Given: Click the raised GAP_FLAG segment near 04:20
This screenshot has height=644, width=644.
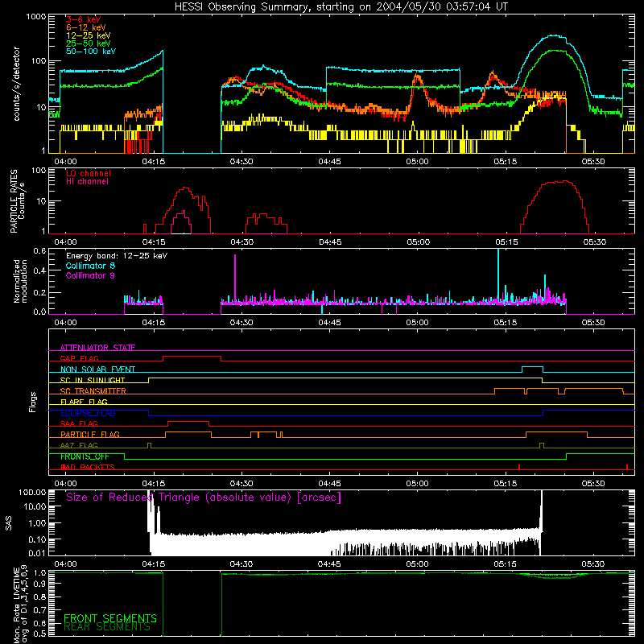Looking at the screenshot, I should click(192, 357).
